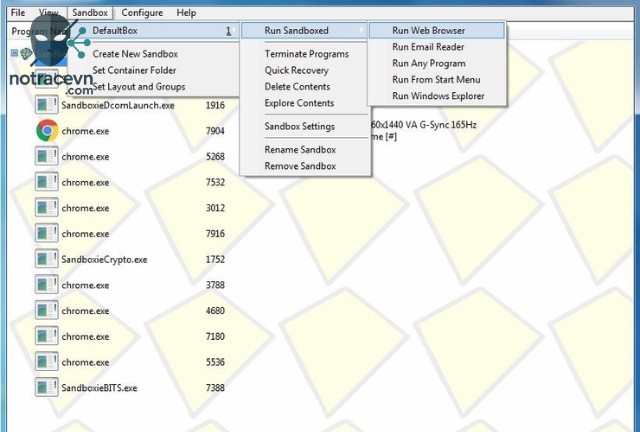
Task: Click the process icon for chrome.exe 5536
Action: point(47,362)
